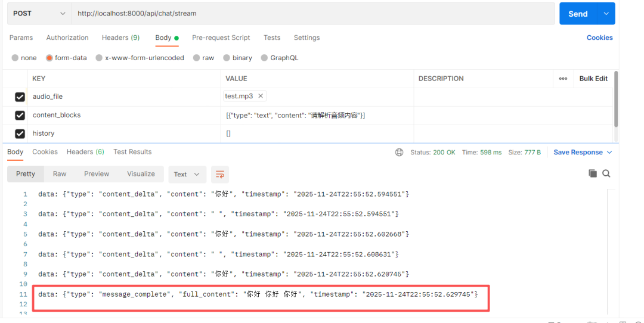Click the network globe icon
Screen dimensions: 644x323
click(399, 153)
